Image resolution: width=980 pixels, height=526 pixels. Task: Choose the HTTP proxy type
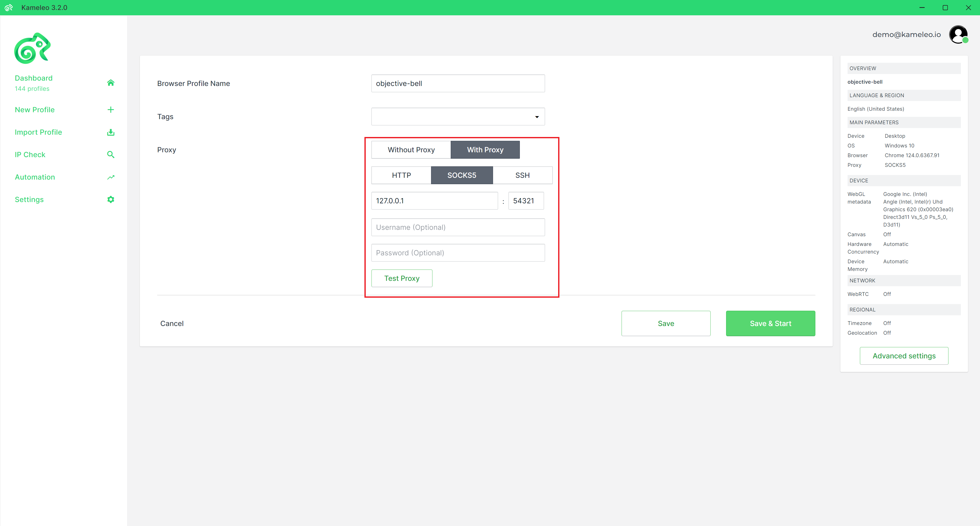tap(401, 175)
